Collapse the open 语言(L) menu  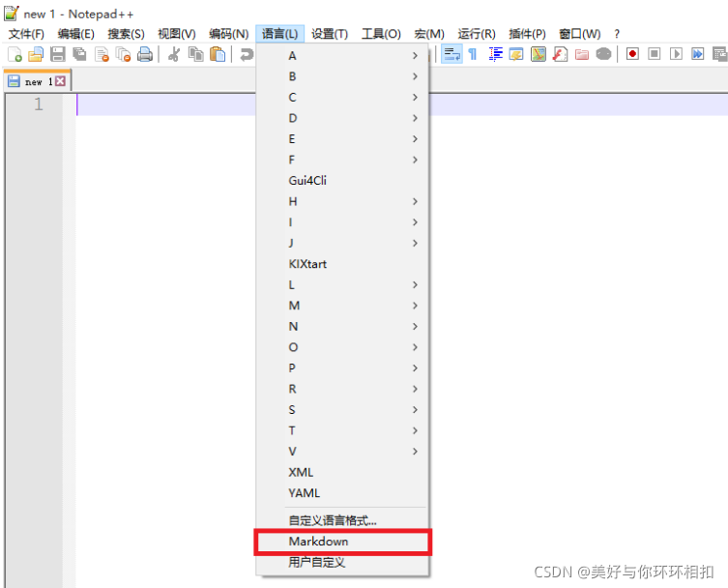[x=280, y=34]
